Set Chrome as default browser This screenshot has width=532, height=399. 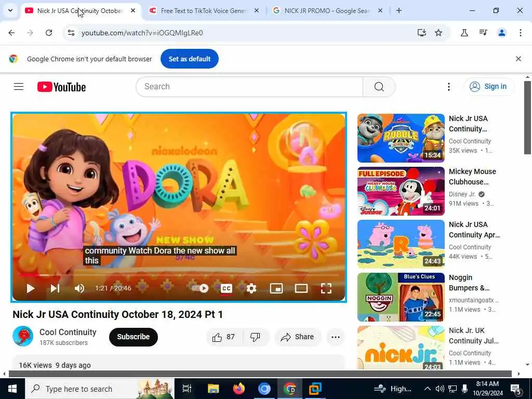click(189, 59)
